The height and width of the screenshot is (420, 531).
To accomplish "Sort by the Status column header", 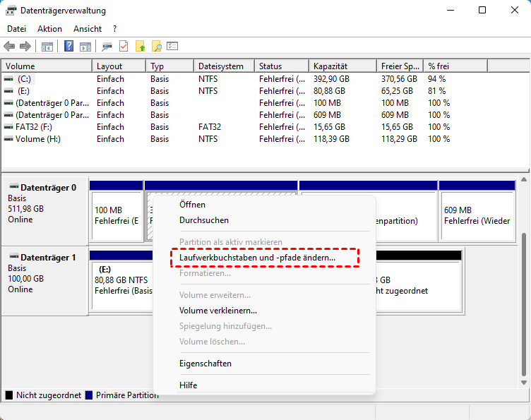I will [x=282, y=66].
